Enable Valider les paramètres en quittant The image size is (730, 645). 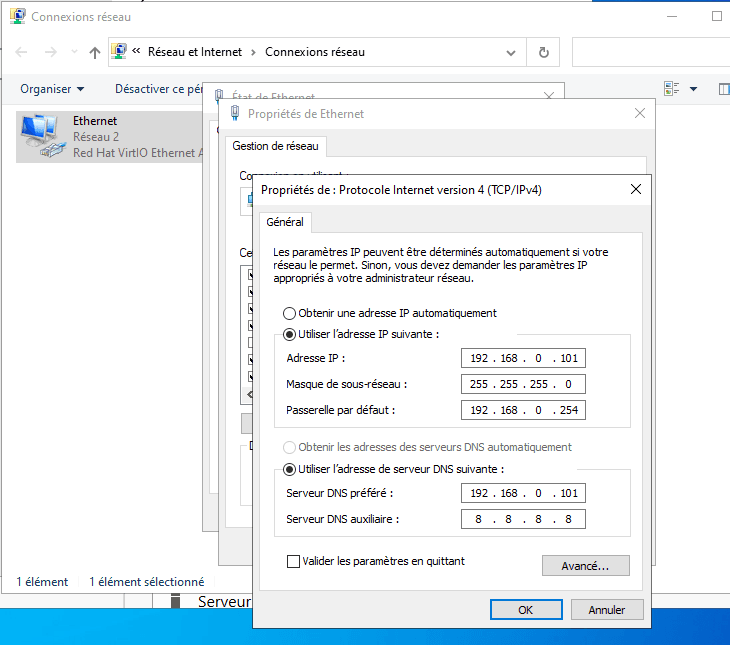click(294, 562)
